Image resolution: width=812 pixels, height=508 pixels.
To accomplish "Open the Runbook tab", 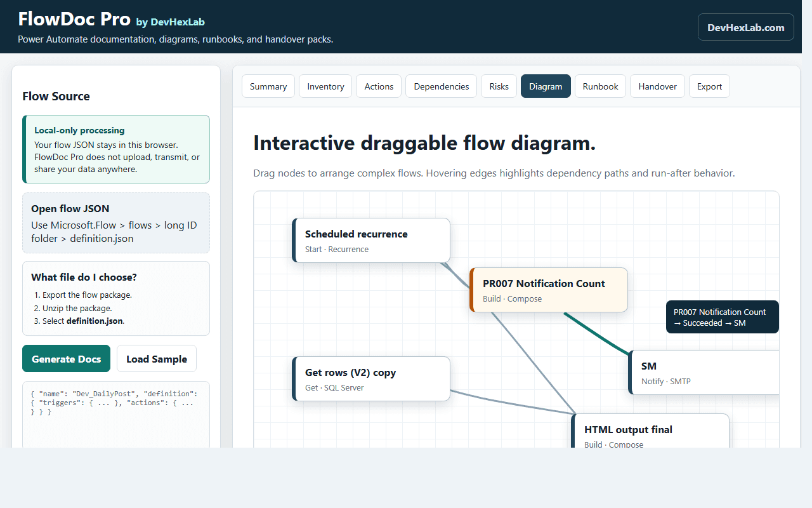I will coord(601,86).
